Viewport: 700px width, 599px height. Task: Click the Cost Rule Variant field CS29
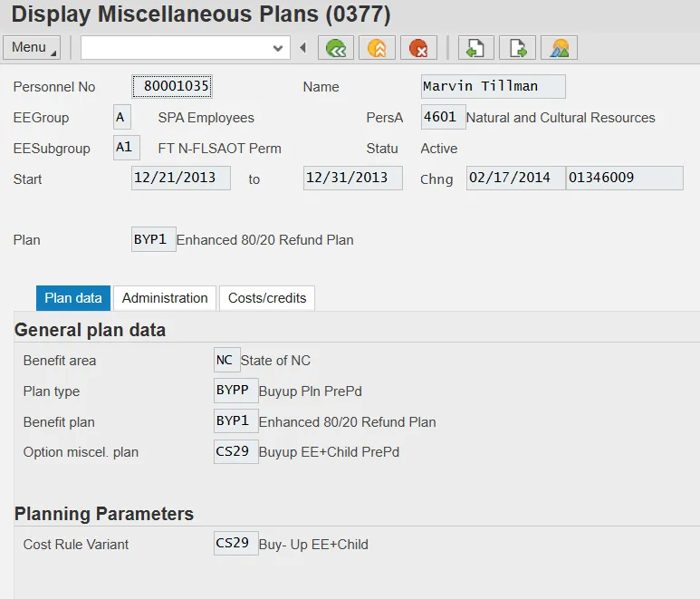click(x=235, y=543)
